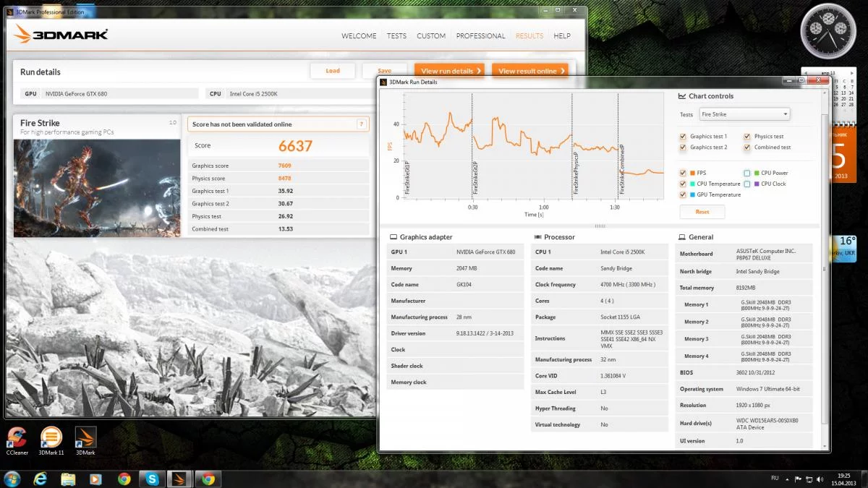Click the splitter grip below the FPS chart
This screenshot has height=488, width=868.
click(x=600, y=226)
